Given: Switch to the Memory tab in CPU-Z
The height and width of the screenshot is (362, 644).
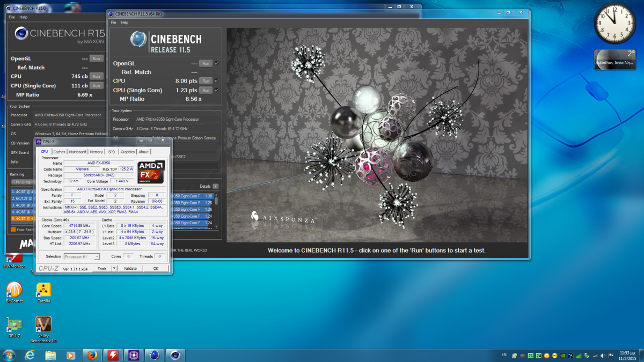Looking at the screenshot, I should 97,152.
